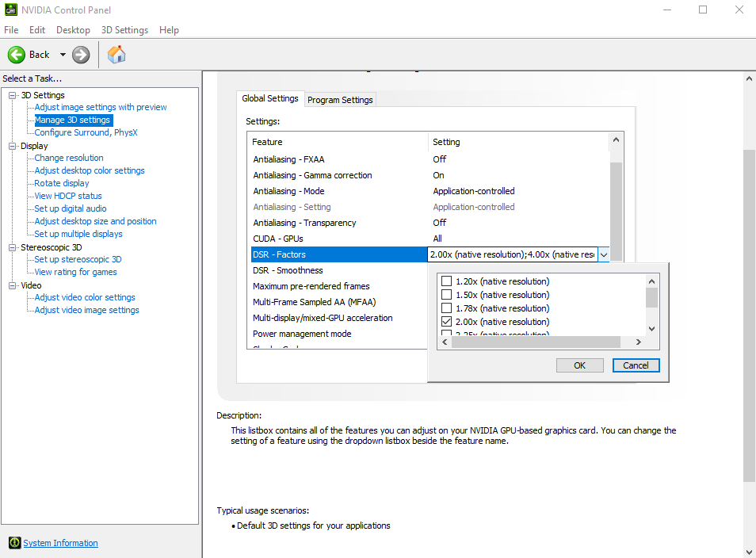Open the DSR - Factors dropdown arrow

pos(604,254)
